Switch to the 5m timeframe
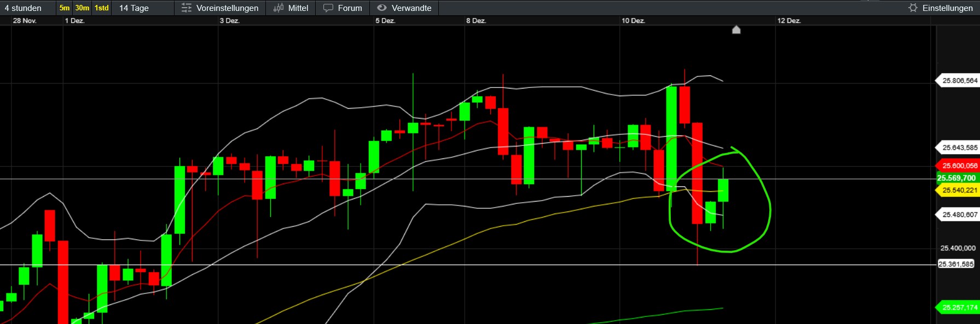 click(65, 8)
